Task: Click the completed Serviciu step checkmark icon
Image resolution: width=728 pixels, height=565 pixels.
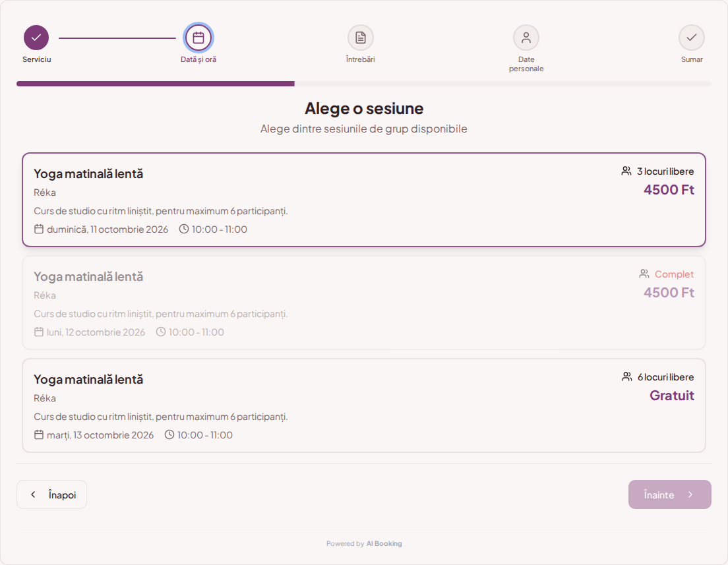Action: (x=36, y=38)
